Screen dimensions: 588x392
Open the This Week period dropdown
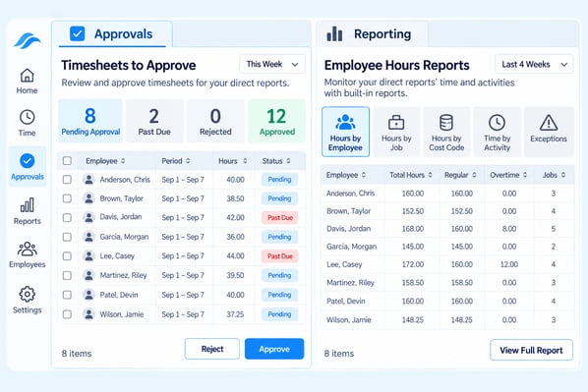(272, 64)
